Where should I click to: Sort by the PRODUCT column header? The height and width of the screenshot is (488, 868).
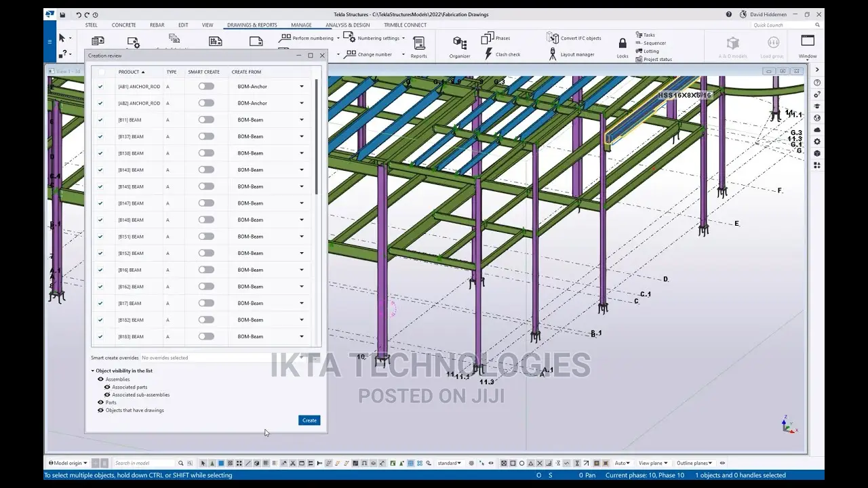131,72
